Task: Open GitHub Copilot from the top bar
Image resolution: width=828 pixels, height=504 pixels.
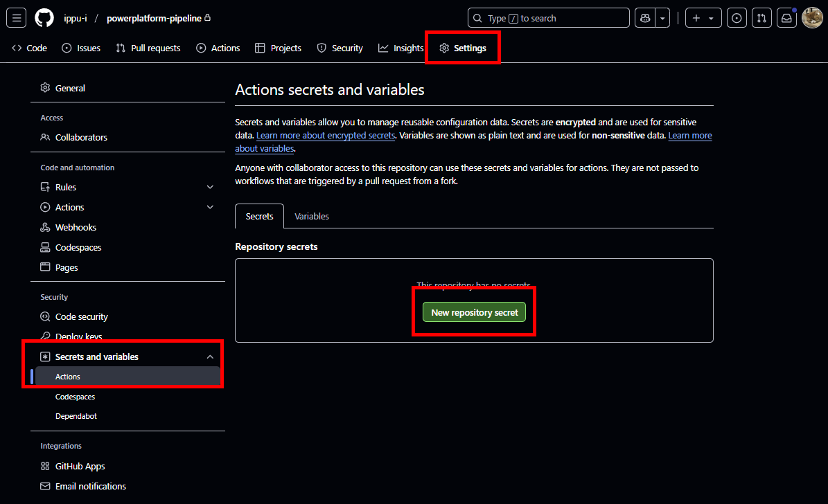Action: click(x=644, y=17)
